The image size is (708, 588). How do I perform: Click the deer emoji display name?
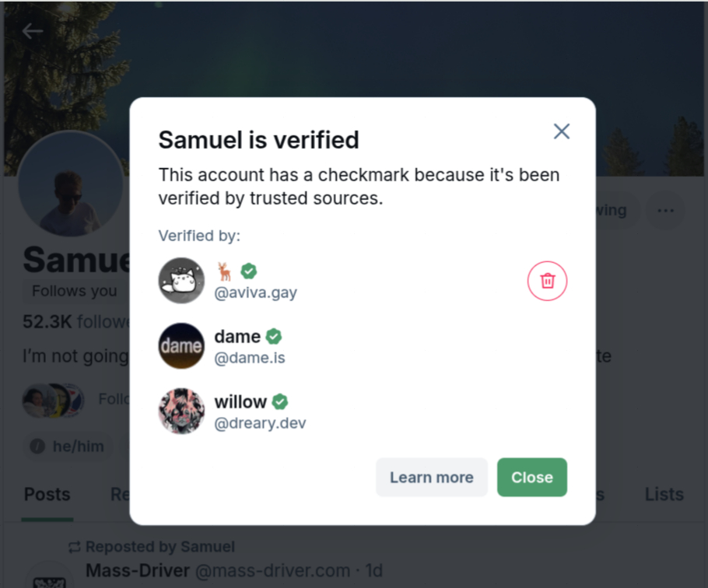coord(224,271)
